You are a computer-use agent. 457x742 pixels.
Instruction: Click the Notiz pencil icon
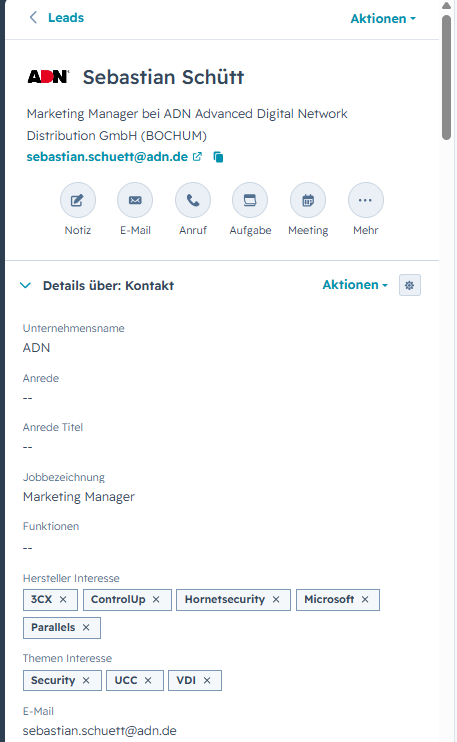[78, 200]
